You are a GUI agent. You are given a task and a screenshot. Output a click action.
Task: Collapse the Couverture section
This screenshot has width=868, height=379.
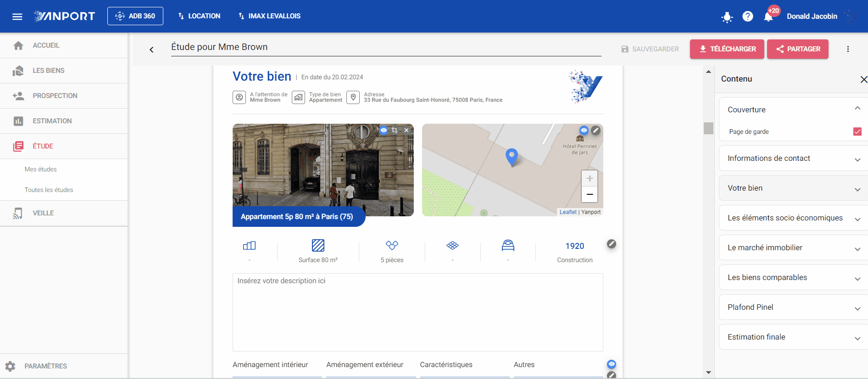click(857, 108)
